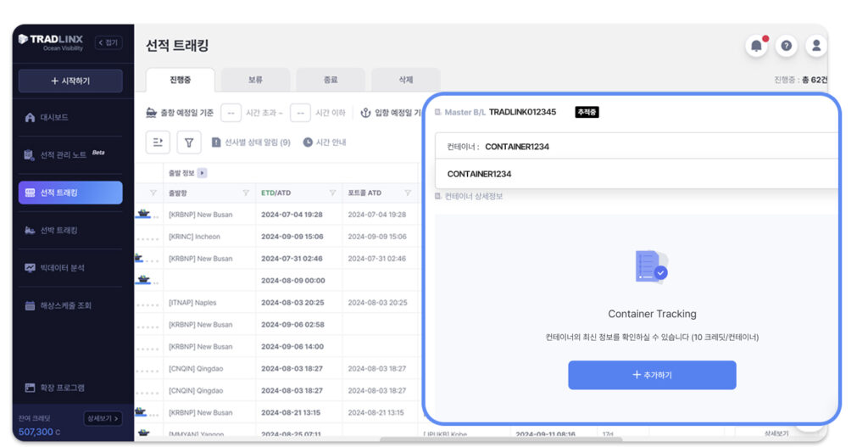Click the column settings list icon button
Image resolution: width=868 pixels, height=447 pixels.
tap(158, 142)
